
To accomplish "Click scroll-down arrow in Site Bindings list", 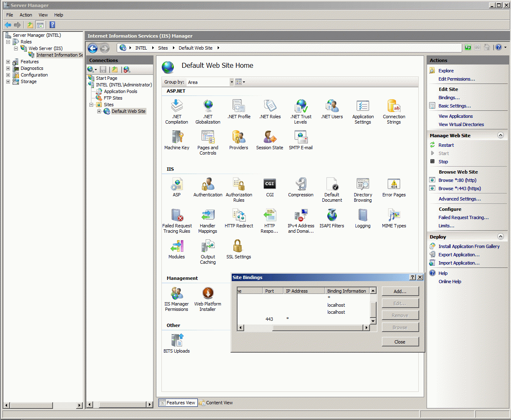I will (373, 321).
